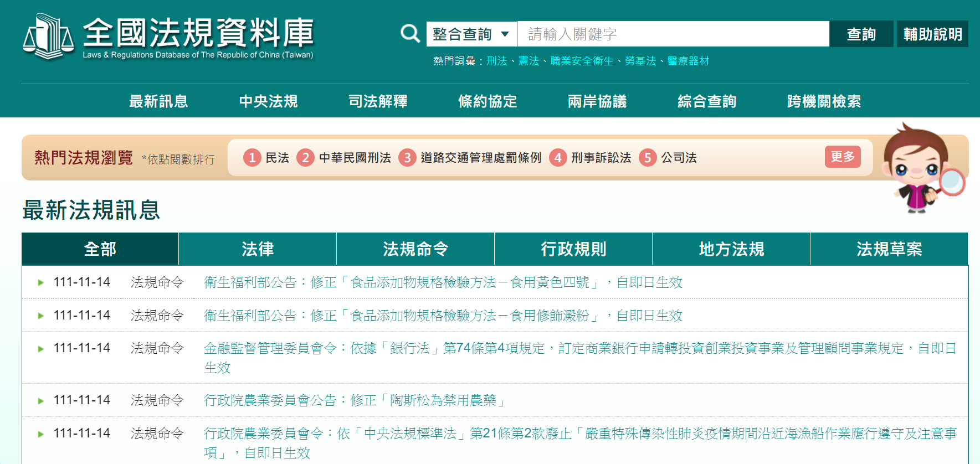Viewport: 980px width, 464px height.
Task: Select hot keyword 憲法
Action: (x=529, y=61)
